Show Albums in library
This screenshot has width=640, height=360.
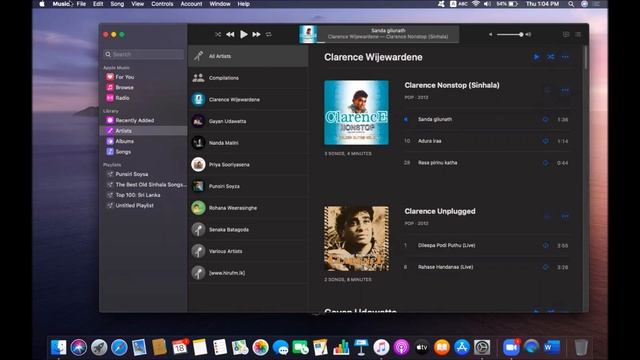point(124,141)
